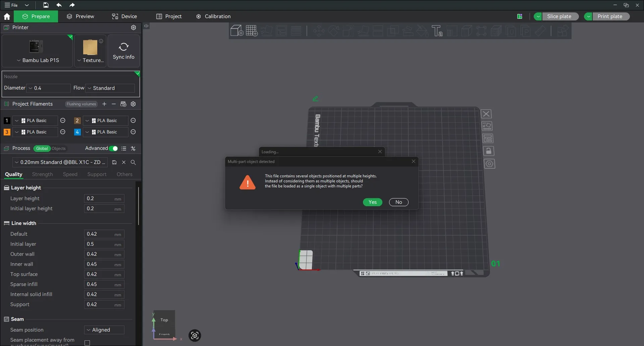Go to the Home screen icon

pyautogui.click(x=7, y=16)
